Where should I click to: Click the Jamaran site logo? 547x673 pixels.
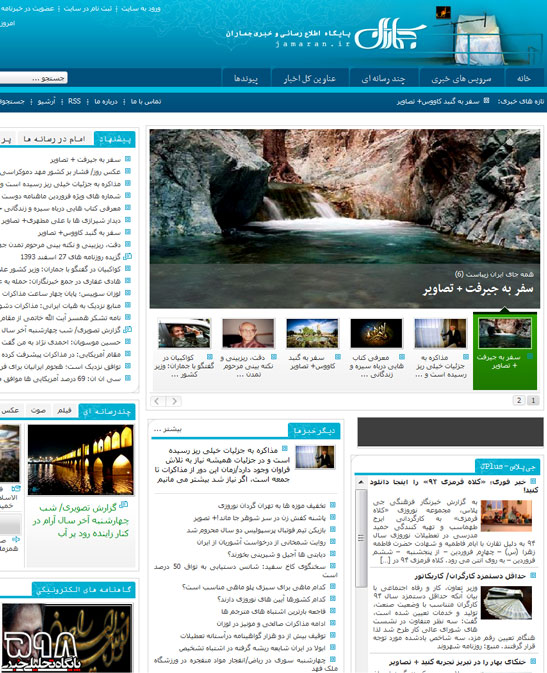click(x=390, y=33)
